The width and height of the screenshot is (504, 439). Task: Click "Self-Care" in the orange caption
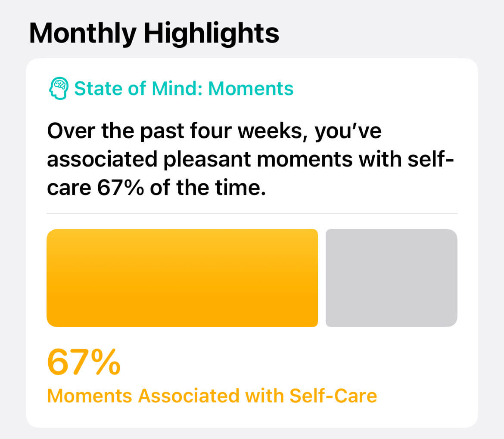[x=333, y=396]
